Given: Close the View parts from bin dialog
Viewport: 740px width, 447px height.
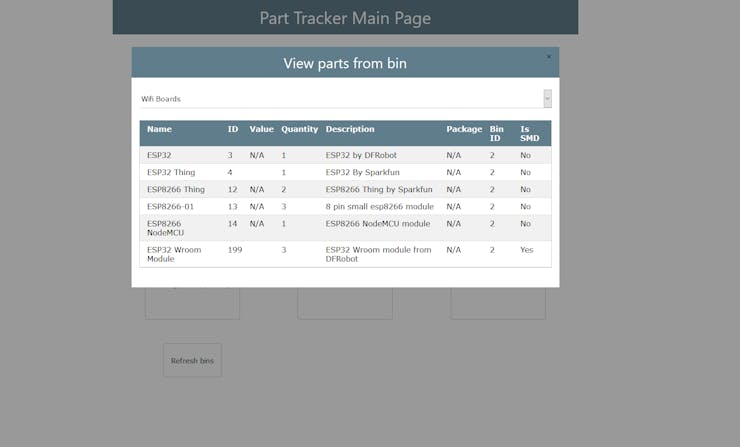Looking at the screenshot, I should (x=548, y=57).
